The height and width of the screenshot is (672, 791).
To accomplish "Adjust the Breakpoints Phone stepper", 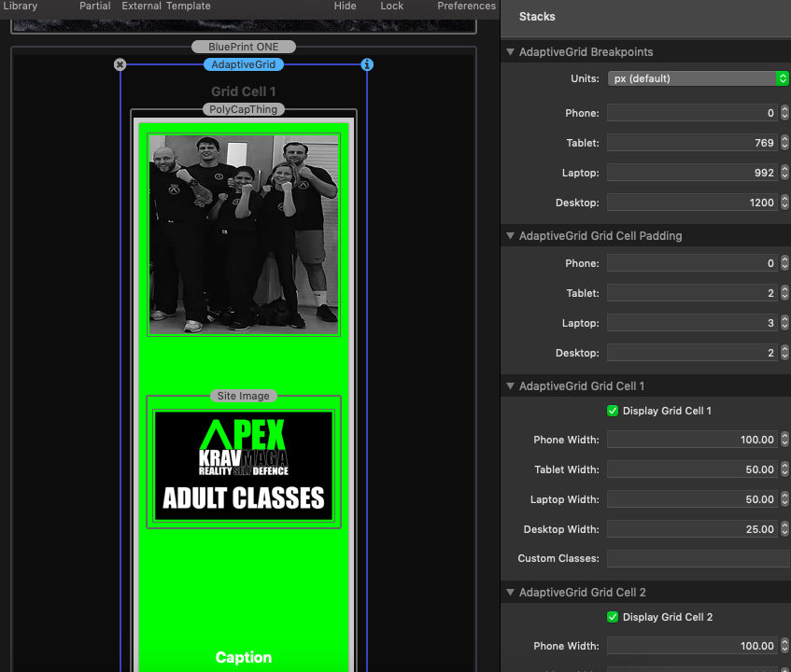I will 784,112.
